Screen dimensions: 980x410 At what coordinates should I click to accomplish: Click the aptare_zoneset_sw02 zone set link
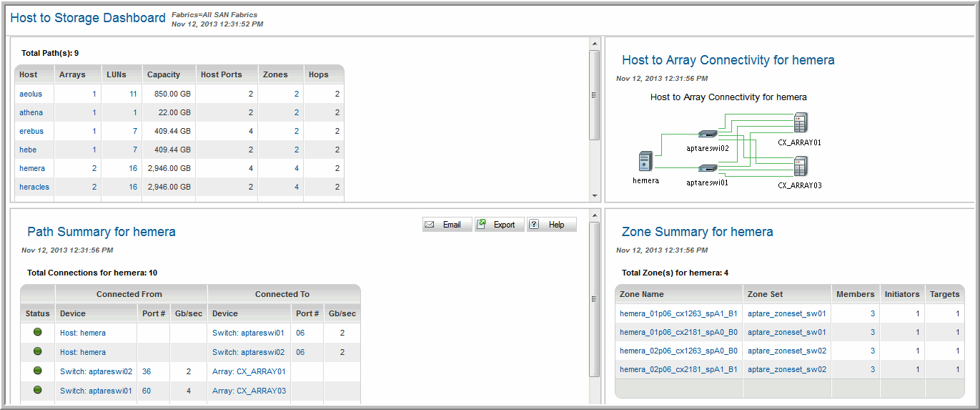[x=786, y=351]
